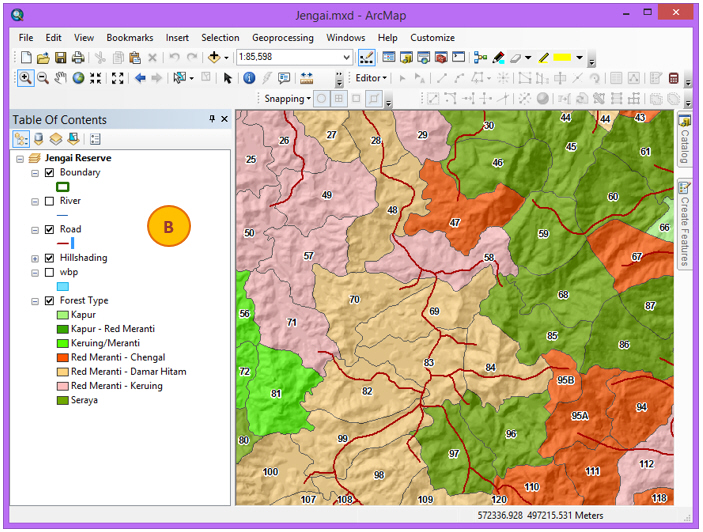Open the Measure tool
The width and height of the screenshot is (703, 532).
click(307, 78)
